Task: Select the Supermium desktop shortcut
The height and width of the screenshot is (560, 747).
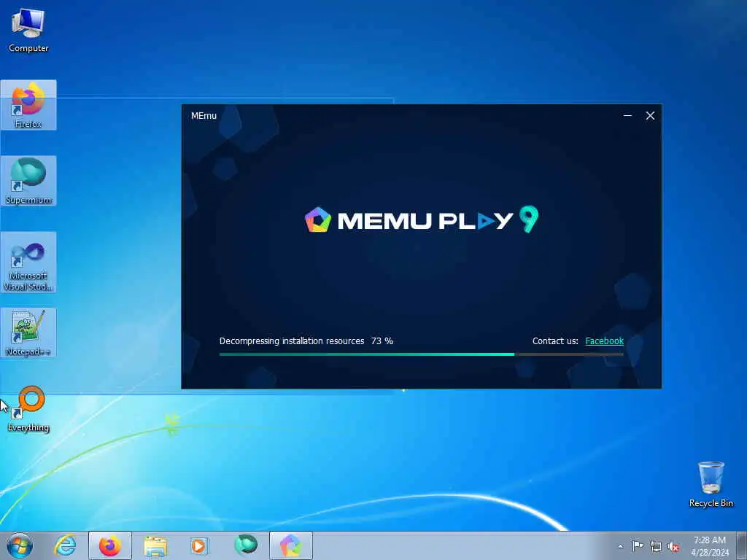Action: [28, 181]
